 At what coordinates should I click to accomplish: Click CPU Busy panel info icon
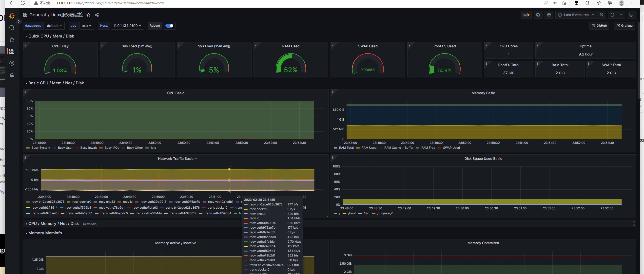pos(25,45)
